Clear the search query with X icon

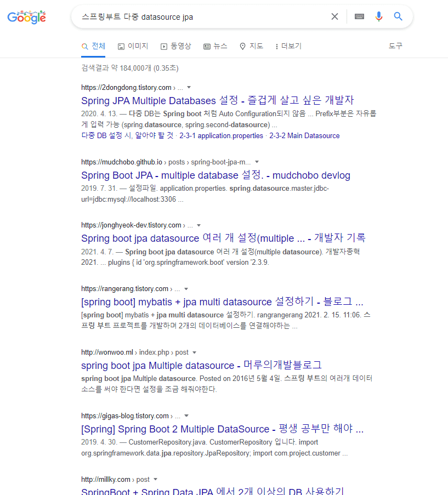coord(334,16)
